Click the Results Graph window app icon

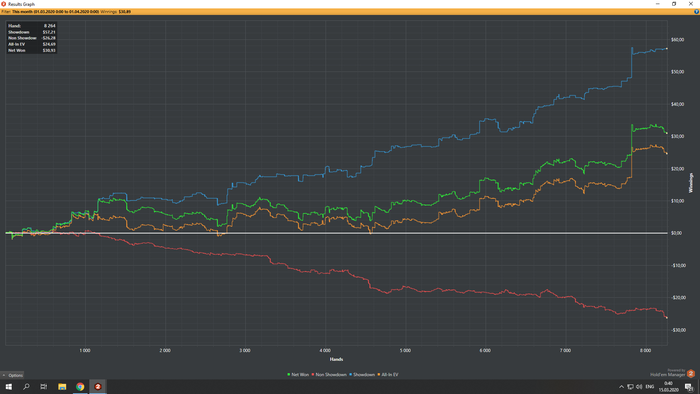[x=4, y=4]
